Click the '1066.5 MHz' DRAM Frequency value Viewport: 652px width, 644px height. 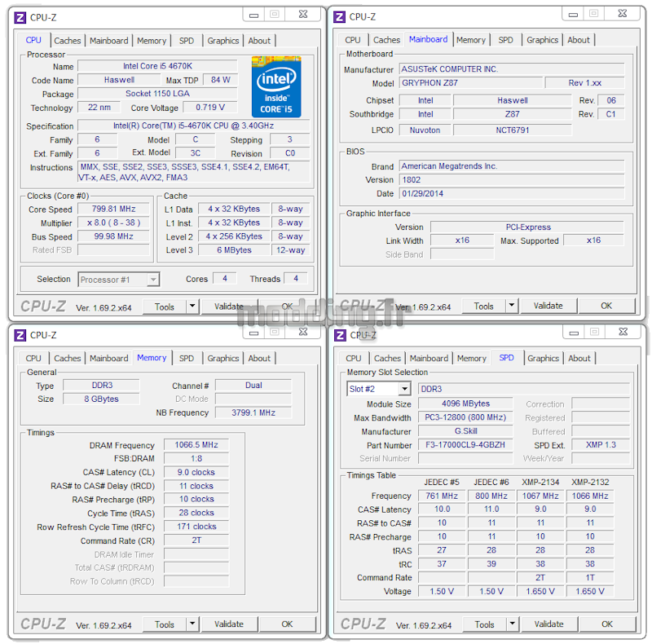point(196,445)
